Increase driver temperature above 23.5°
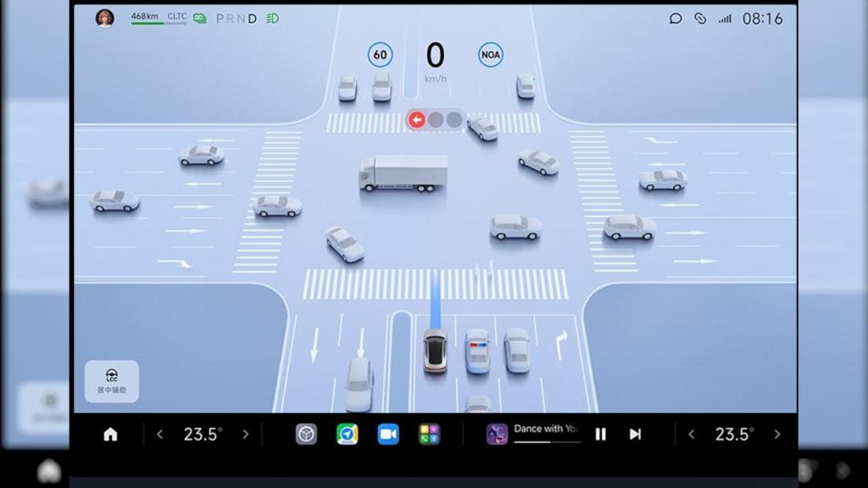The height and width of the screenshot is (488, 868). coord(247,434)
